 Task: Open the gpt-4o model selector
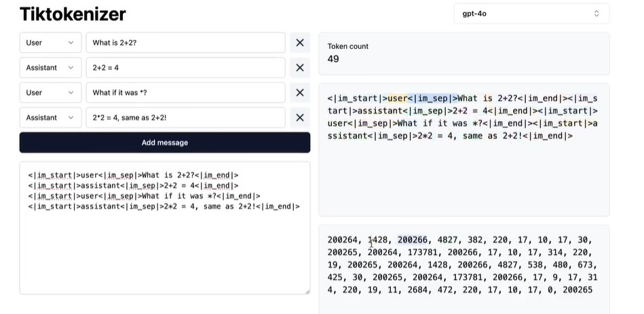tap(531, 14)
